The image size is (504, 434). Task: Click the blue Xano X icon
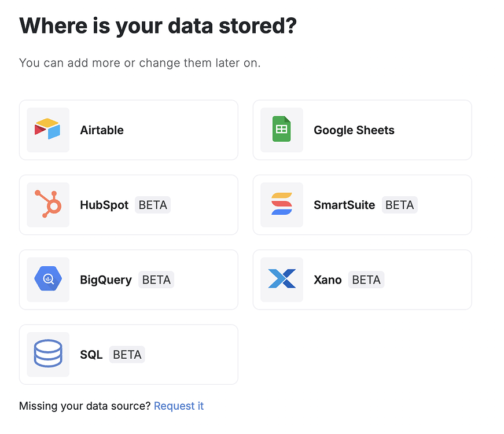(282, 279)
